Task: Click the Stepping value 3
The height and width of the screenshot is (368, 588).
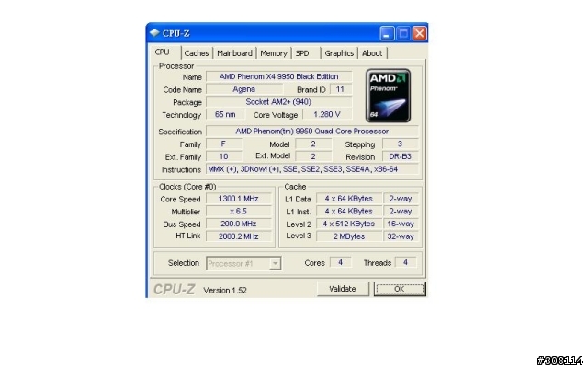Action: point(401,144)
